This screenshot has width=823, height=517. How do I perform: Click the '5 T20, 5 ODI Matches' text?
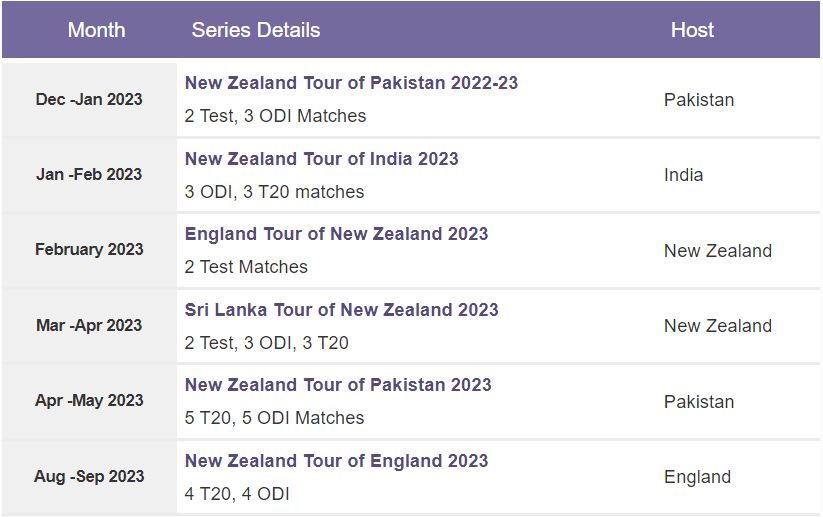coord(275,418)
